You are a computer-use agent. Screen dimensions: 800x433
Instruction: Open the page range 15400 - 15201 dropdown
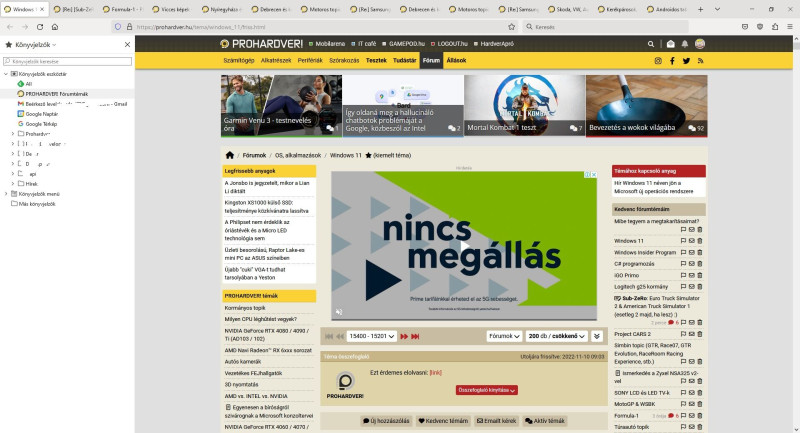371,336
